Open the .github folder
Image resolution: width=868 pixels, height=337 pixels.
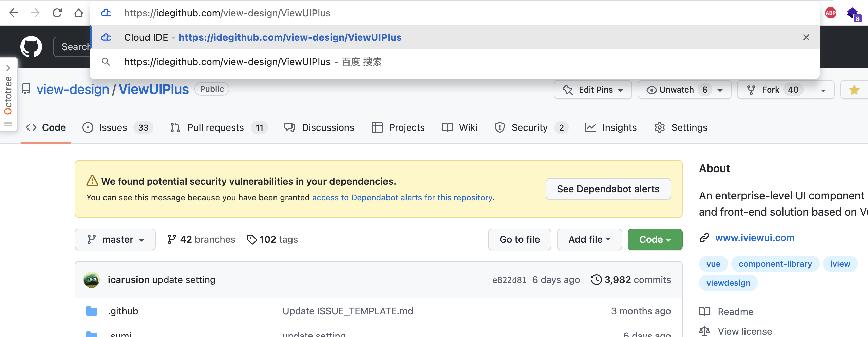[x=123, y=311]
